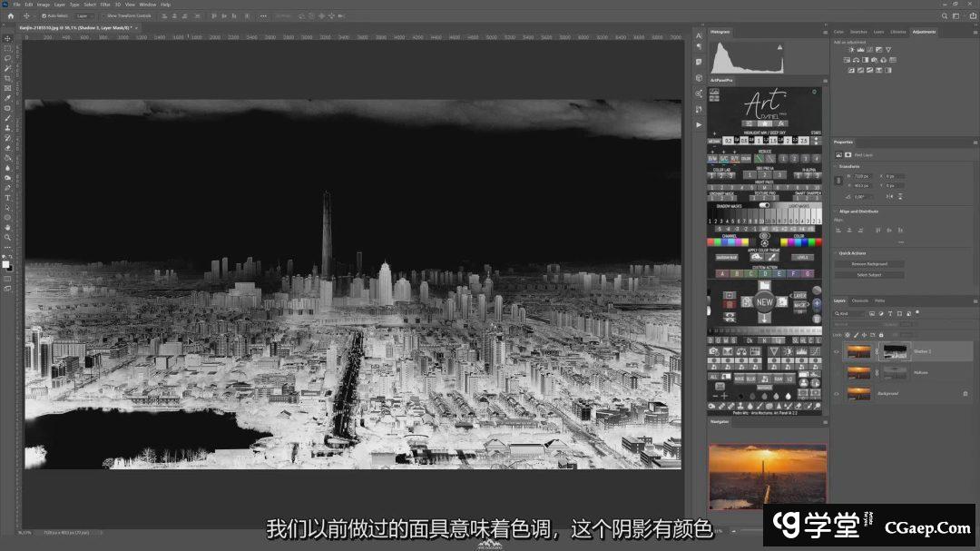Toggle Background layer visibility eye
The width and height of the screenshot is (980, 551).
(x=837, y=393)
